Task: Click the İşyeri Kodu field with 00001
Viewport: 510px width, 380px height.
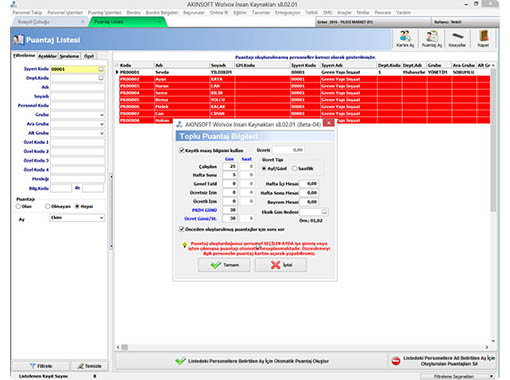Action: [77, 69]
